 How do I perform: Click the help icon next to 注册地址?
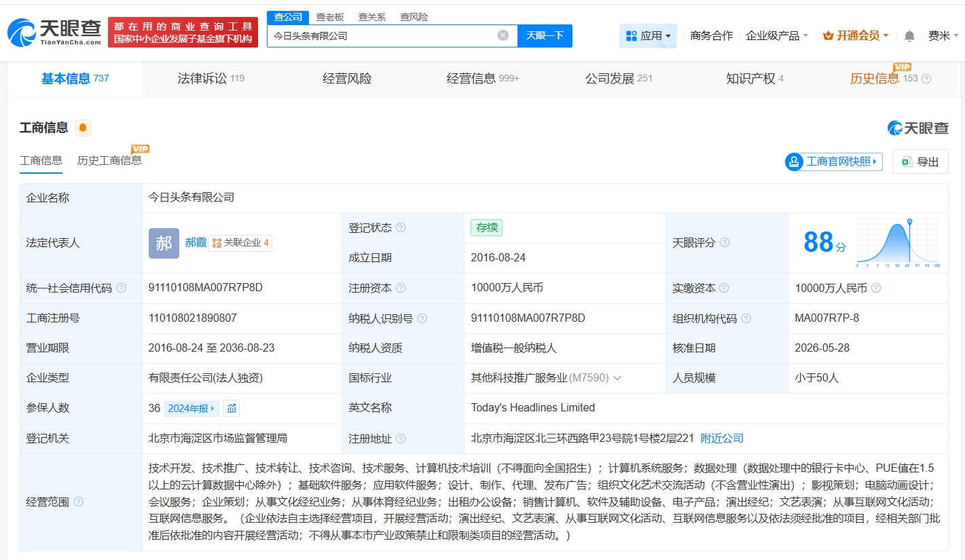coord(401,438)
